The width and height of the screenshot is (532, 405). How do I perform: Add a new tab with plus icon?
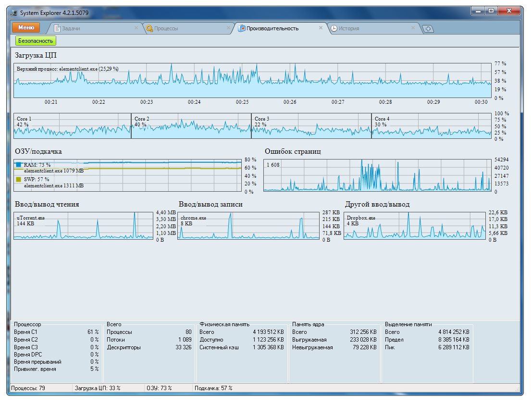[x=428, y=29]
